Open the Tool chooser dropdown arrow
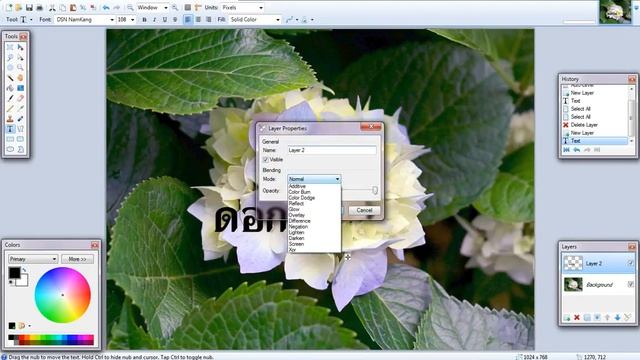 [31, 20]
